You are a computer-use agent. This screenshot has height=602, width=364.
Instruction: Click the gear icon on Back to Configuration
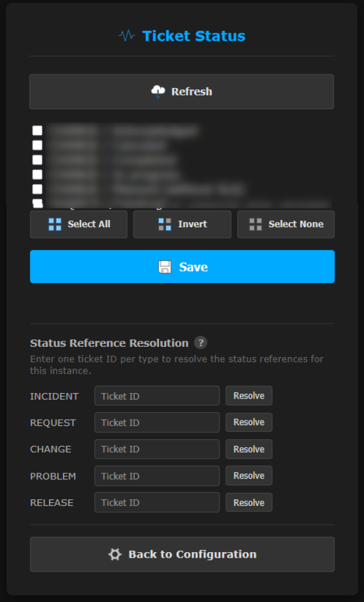tap(115, 554)
